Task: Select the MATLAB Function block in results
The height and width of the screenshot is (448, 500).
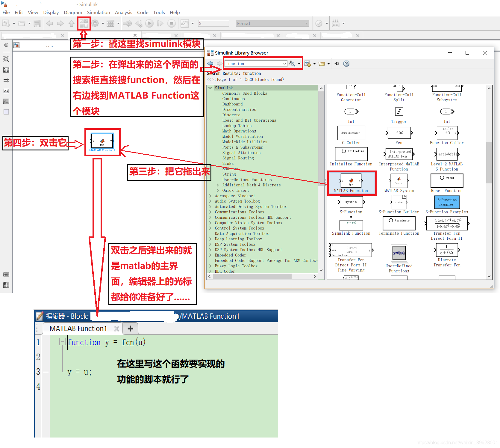Action: tap(351, 183)
